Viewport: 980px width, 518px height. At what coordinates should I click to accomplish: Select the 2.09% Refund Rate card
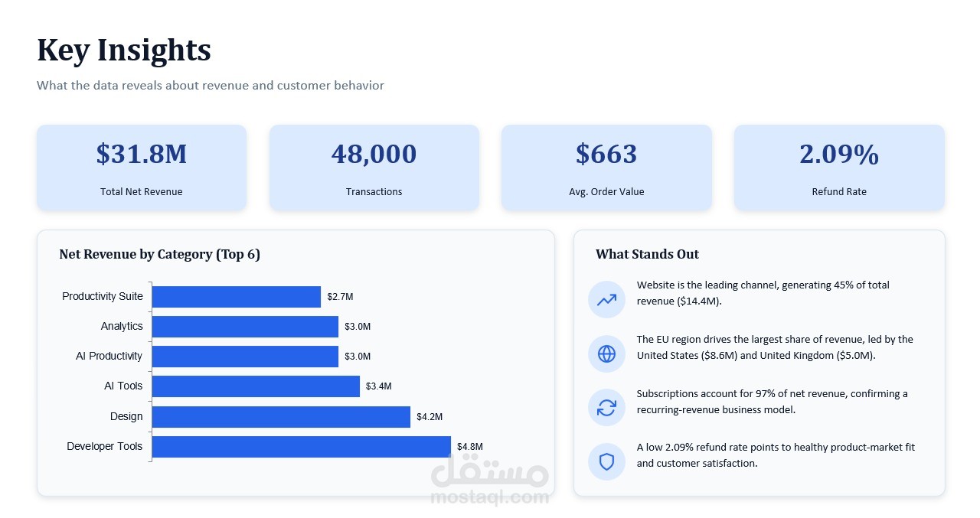(839, 168)
